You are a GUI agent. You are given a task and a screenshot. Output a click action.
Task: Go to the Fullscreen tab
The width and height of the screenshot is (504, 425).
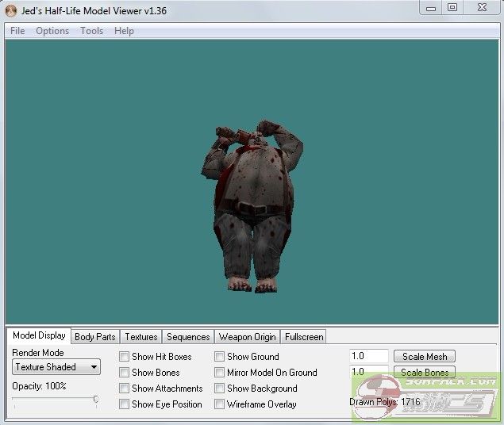(x=303, y=337)
